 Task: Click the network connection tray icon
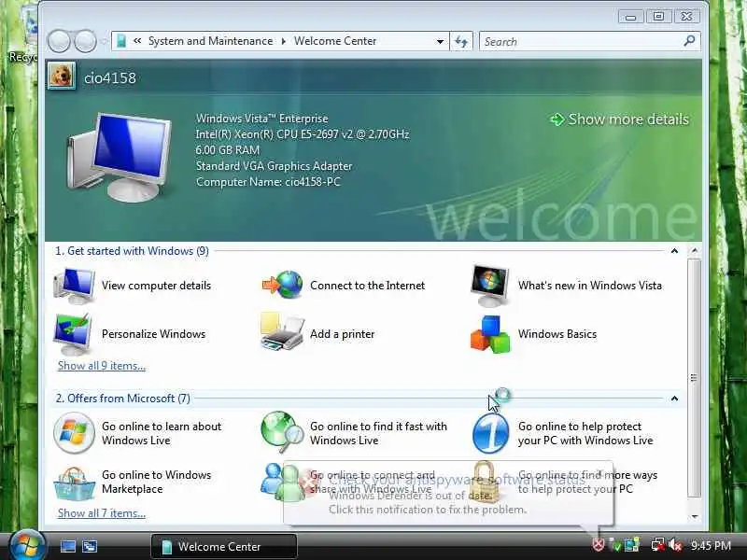pyautogui.click(x=658, y=545)
